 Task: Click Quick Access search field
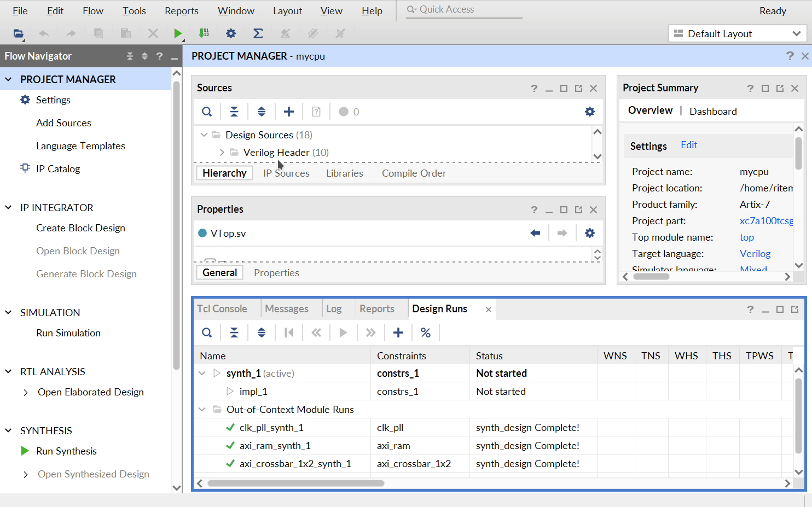click(464, 10)
